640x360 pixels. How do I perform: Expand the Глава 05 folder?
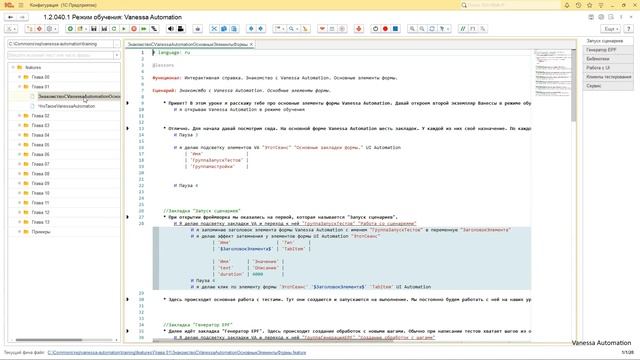[19, 145]
